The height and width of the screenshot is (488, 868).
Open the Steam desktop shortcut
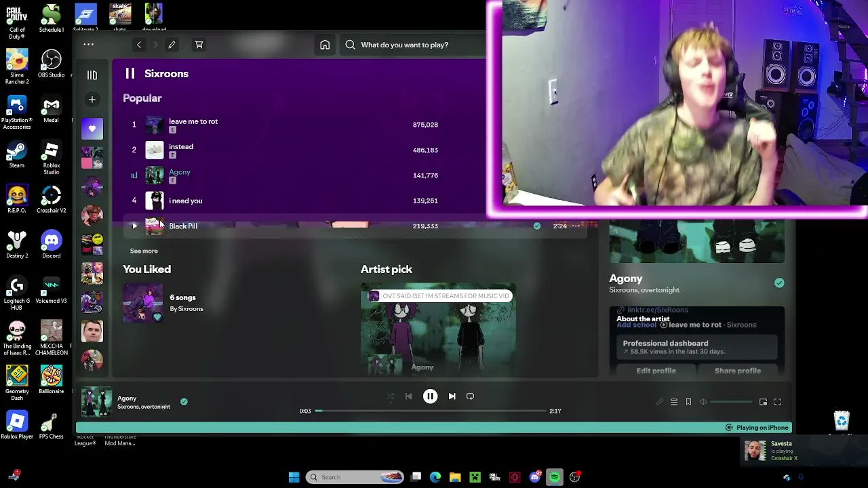pyautogui.click(x=17, y=155)
